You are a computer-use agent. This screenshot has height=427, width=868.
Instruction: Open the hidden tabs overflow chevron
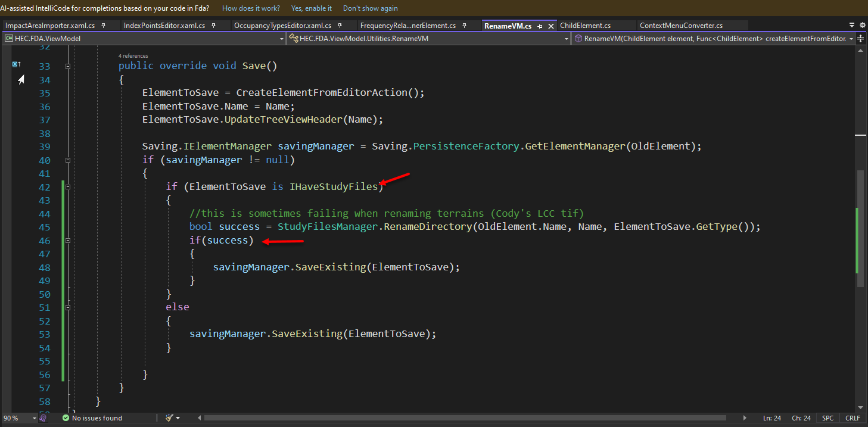click(853, 25)
